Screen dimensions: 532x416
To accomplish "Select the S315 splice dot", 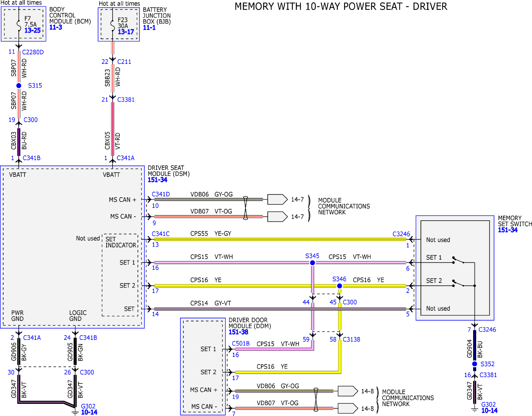I will coord(19,85).
